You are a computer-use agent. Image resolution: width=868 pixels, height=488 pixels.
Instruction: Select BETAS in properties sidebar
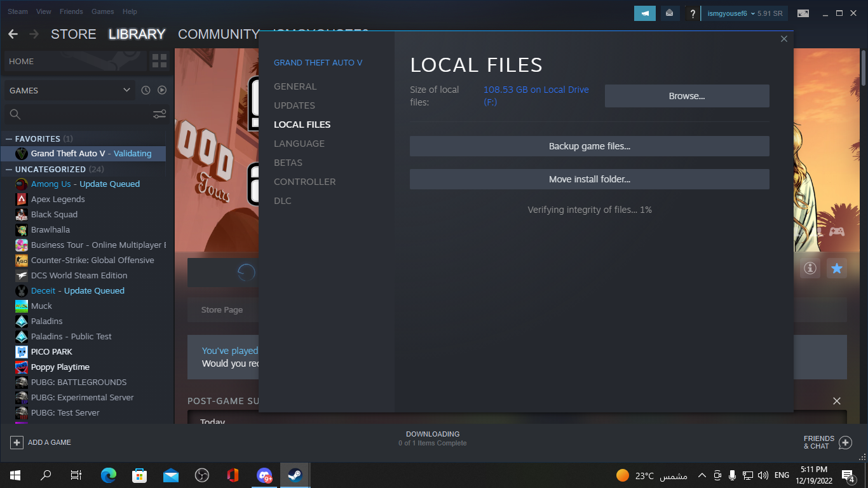pos(288,163)
